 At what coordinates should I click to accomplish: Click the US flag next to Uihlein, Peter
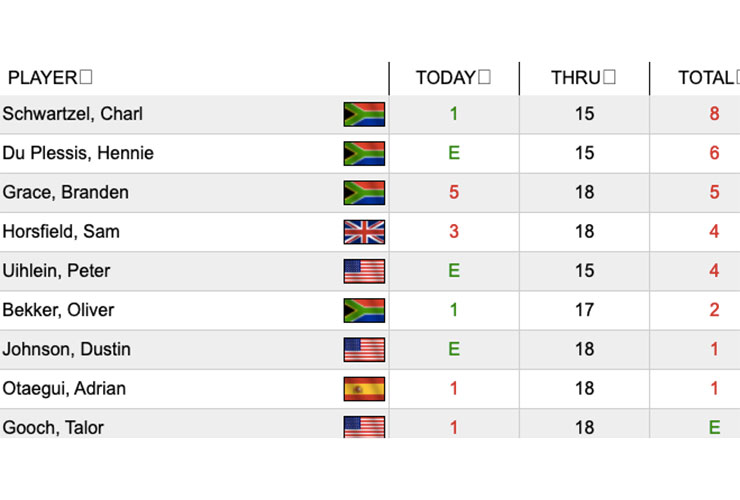point(364,271)
